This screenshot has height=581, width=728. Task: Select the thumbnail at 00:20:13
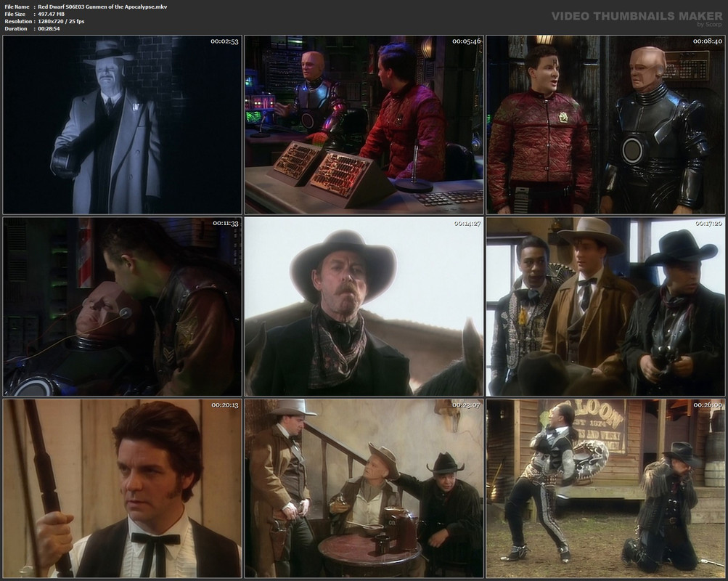click(123, 488)
